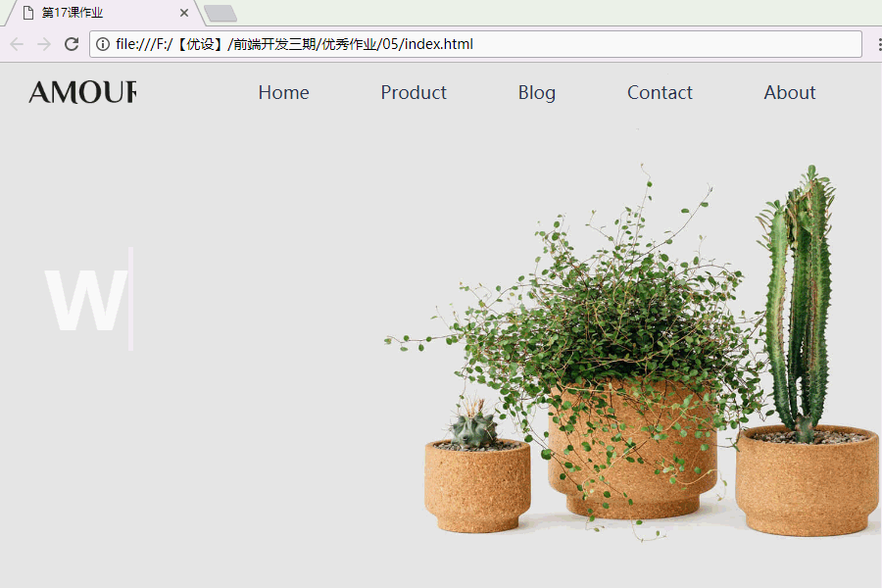The height and width of the screenshot is (588, 882).
Task: Click the browser forward arrow
Action: 44,44
